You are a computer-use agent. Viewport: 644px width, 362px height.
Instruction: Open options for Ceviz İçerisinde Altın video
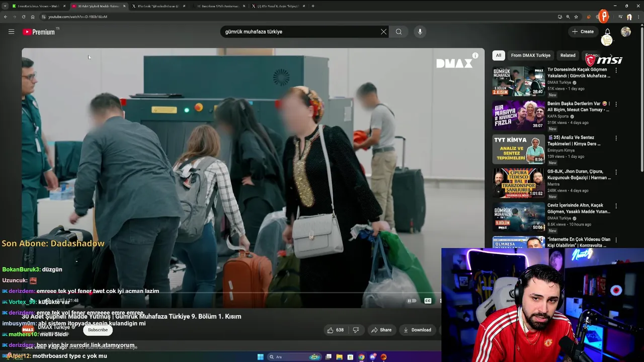(x=616, y=206)
